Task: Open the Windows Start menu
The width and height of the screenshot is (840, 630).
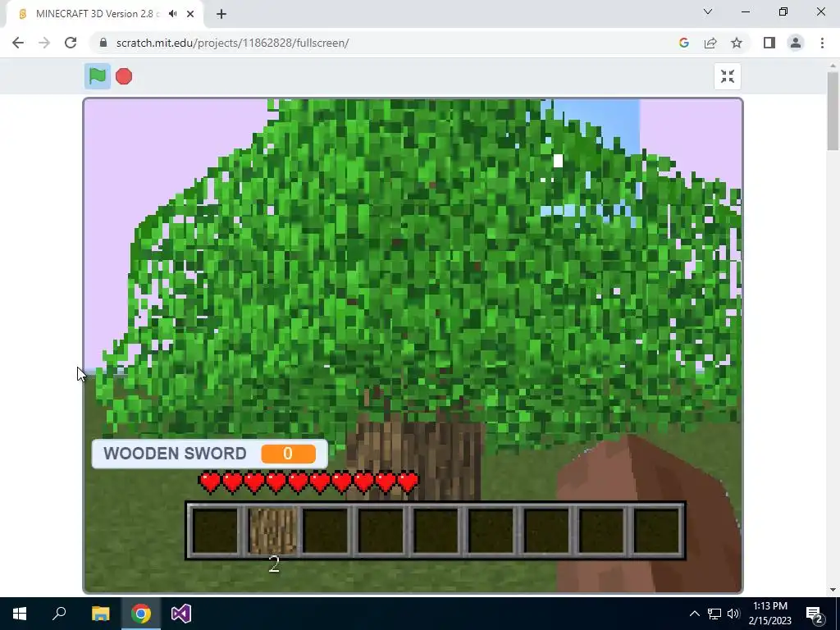Action: point(20,614)
